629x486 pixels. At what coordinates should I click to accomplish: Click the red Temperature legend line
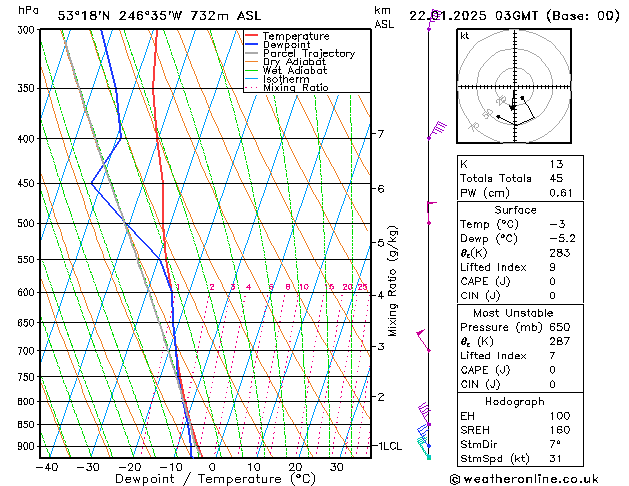coord(252,36)
